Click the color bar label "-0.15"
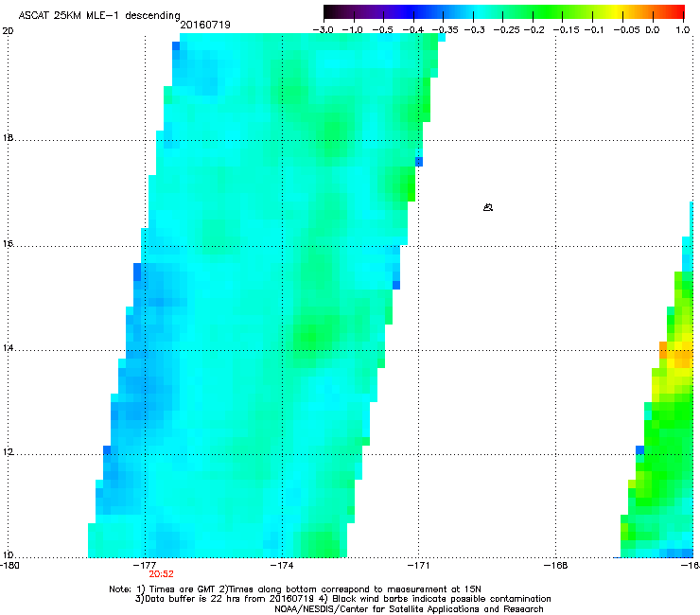Screen dimensions: 700x615 click(x=566, y=30)
